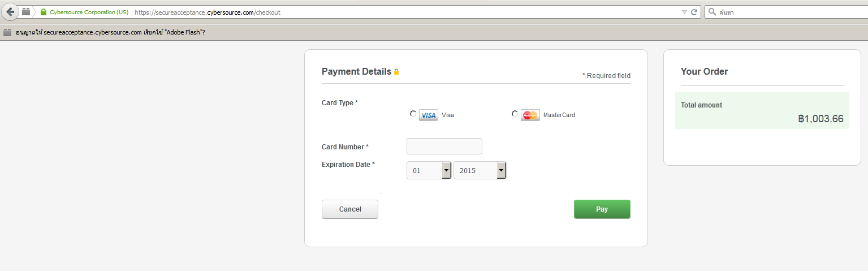Click the plugin brick icon beside back arrow
Screen dimensions: 868x271
click(x=26, y=11)
